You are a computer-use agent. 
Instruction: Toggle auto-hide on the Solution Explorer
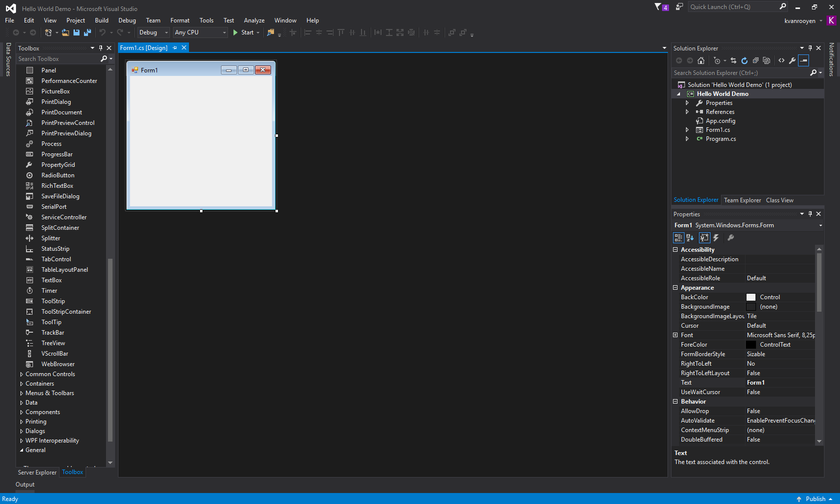pyautogui.click(x=810, y=48)
